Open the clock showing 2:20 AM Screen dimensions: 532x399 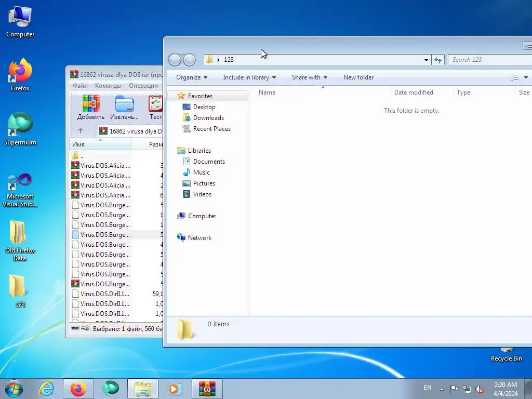[506, 389]
